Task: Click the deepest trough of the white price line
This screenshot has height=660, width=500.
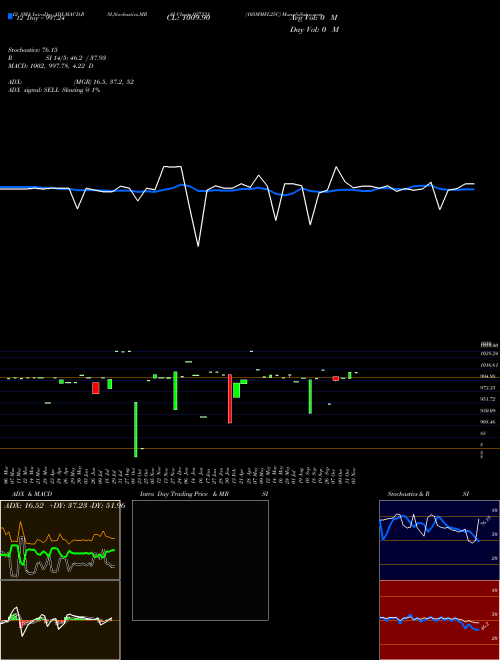Action: point(198,246)
